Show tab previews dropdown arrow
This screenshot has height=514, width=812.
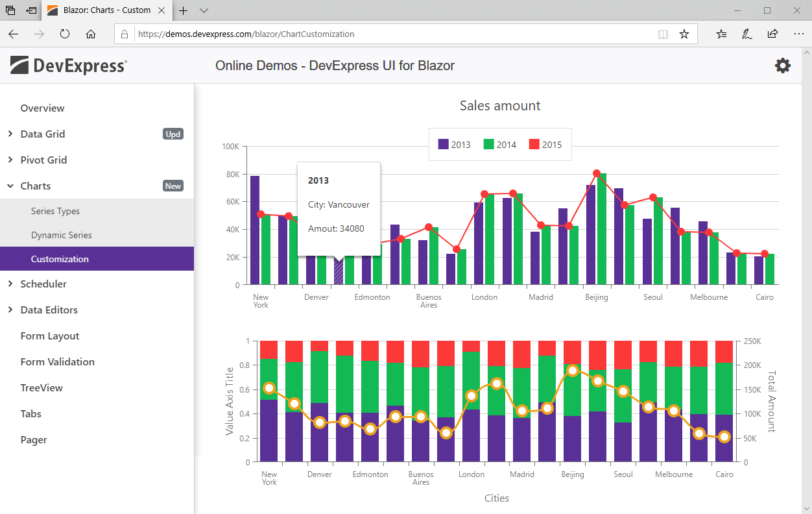204,10
